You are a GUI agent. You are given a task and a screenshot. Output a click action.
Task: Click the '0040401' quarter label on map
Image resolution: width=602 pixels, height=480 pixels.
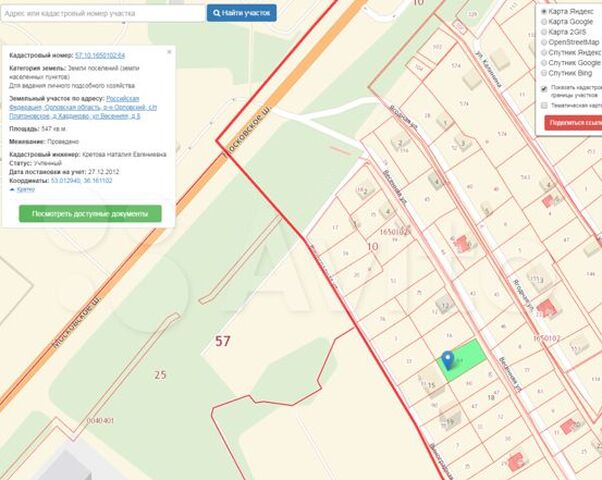point(100,421)
